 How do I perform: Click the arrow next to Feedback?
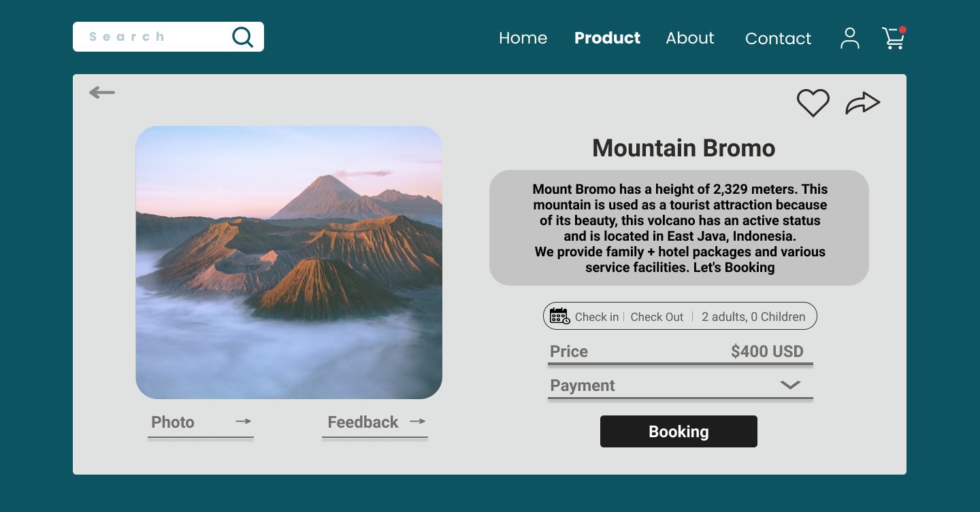pyautogui.click(x=418, y=422)
